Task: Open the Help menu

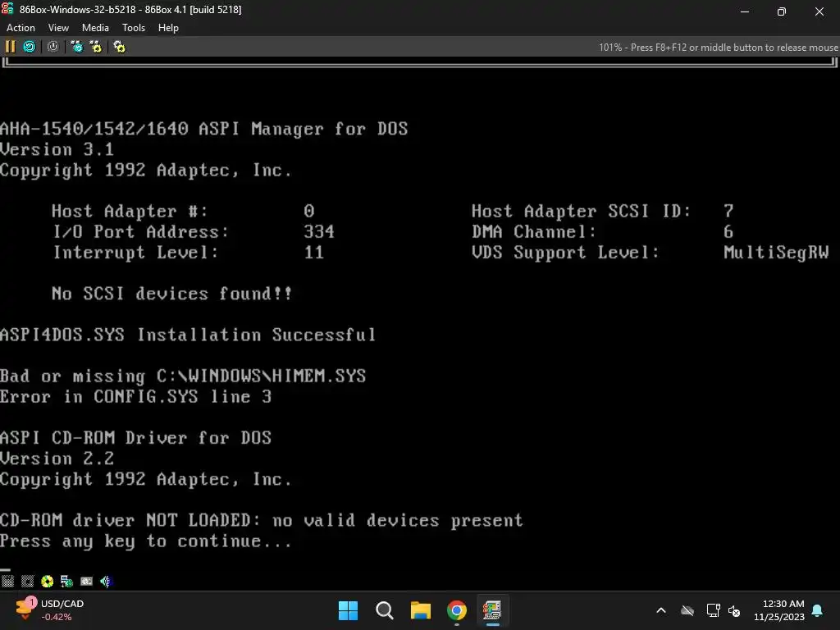Action: (x=168, y=28)
